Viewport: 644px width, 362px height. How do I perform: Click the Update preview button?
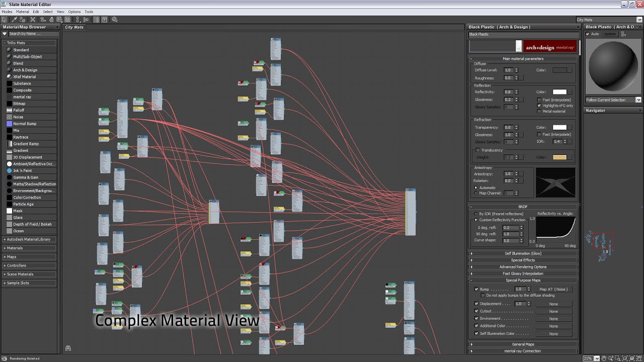point(609,34)
